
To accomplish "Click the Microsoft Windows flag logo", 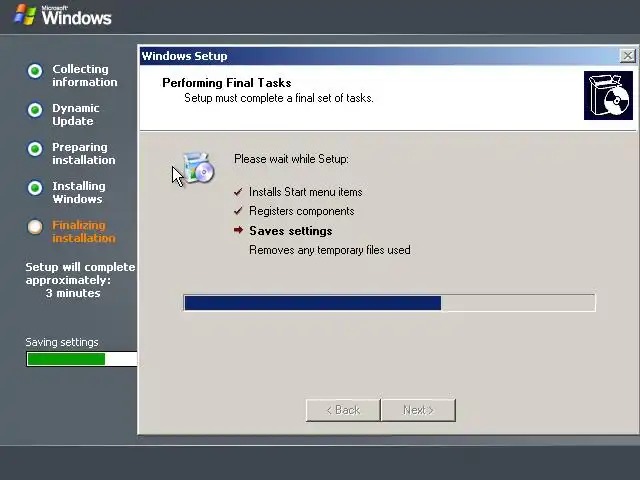I will [x=25, y=15].
